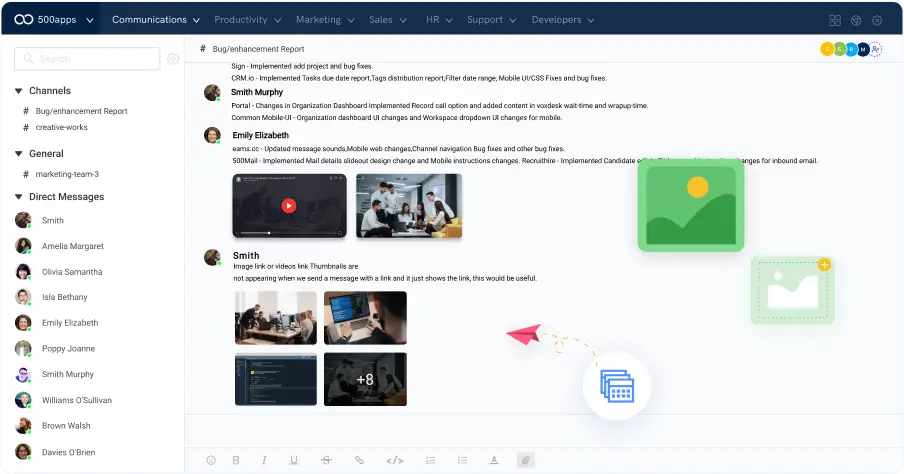Click the yellow member avatar in the header
Image resolution: width=904 pixels, height=474 pixels.
pos(827,50)
